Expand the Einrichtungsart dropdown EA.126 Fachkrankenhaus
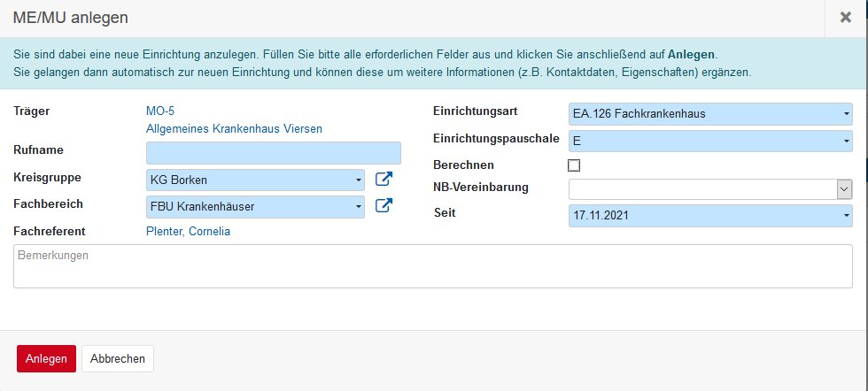 (x=709, y=113)
